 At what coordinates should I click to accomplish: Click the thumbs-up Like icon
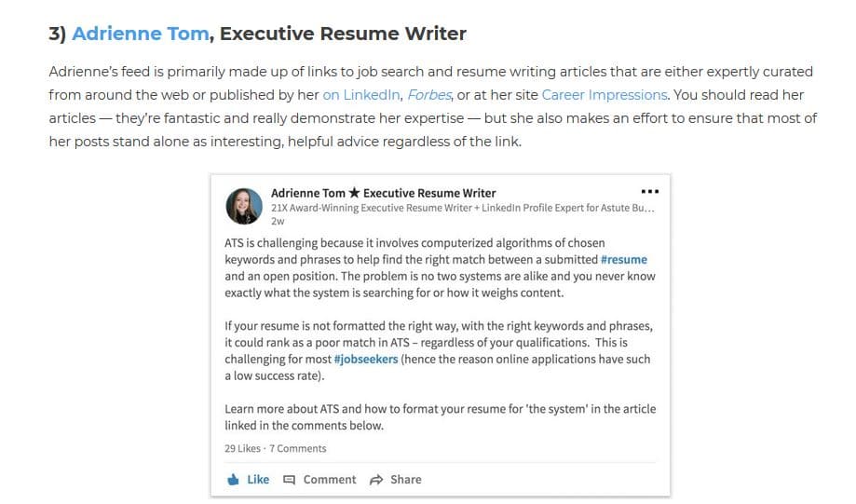(x=233, y=480)
